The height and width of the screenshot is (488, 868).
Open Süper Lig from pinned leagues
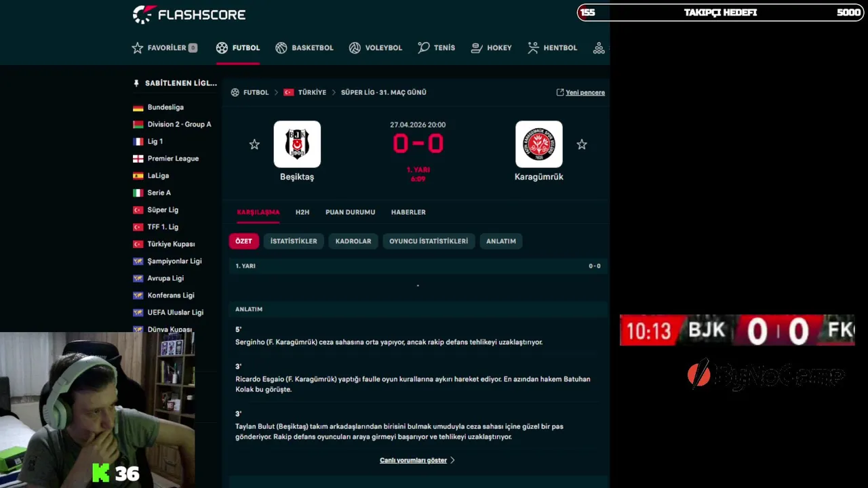click(156, 210)
